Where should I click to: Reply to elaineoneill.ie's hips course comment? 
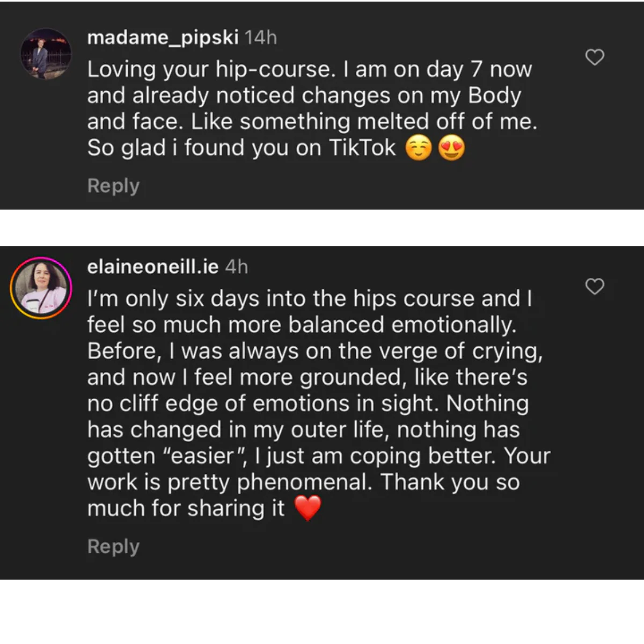tap(113, 546)
